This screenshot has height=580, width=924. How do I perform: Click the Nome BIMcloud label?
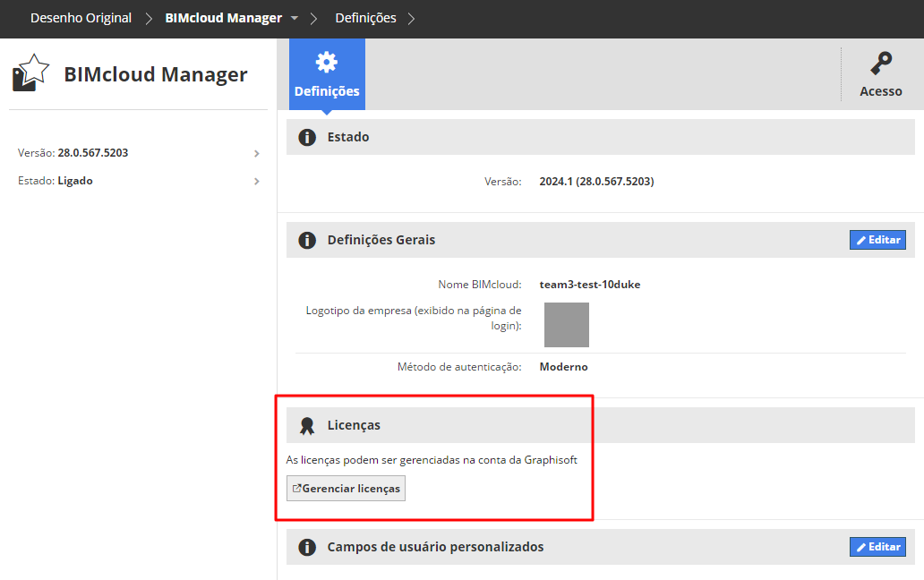pos(480,285)
